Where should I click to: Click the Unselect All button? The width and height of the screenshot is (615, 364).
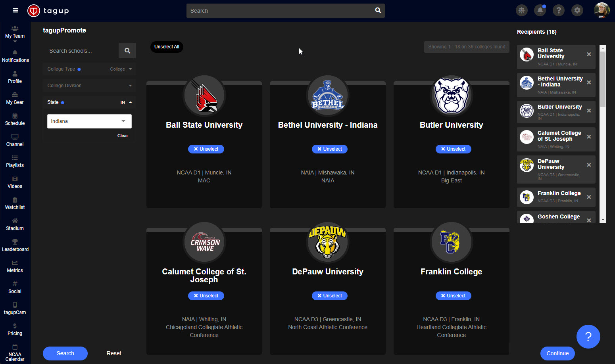[167, 47]
